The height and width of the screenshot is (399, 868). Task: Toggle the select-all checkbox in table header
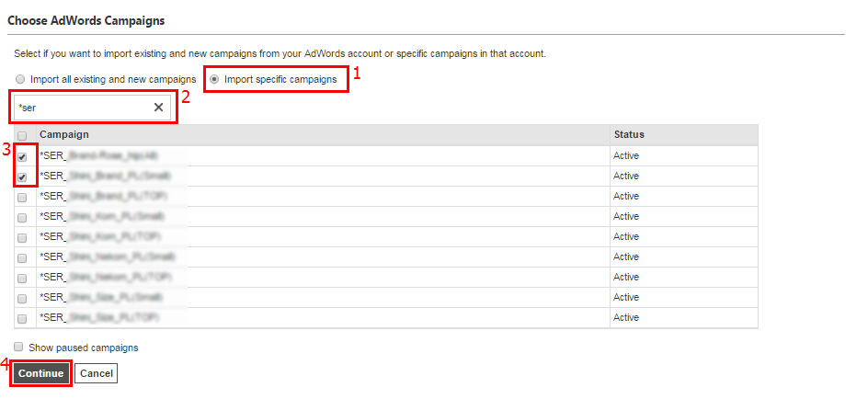click(22, 135)
